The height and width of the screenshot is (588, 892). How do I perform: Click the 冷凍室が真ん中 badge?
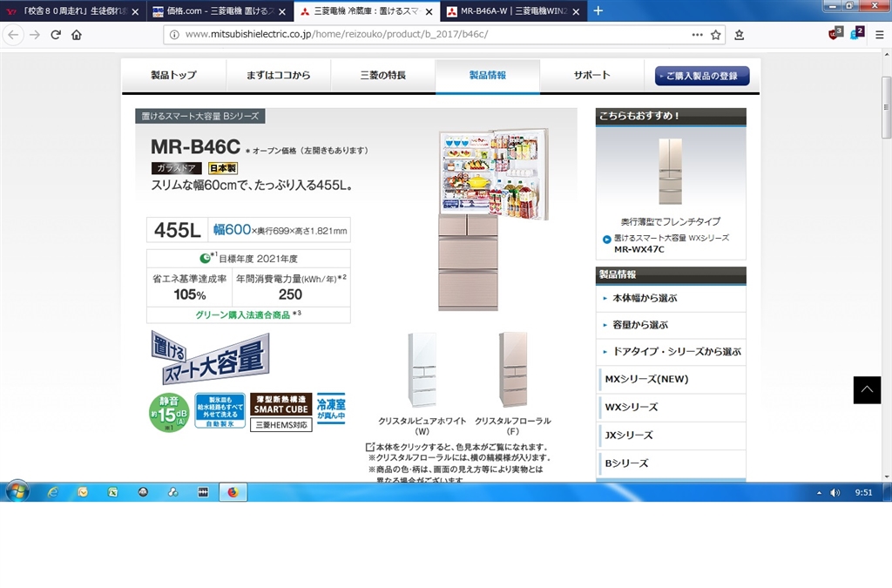(x=331, y=409)
